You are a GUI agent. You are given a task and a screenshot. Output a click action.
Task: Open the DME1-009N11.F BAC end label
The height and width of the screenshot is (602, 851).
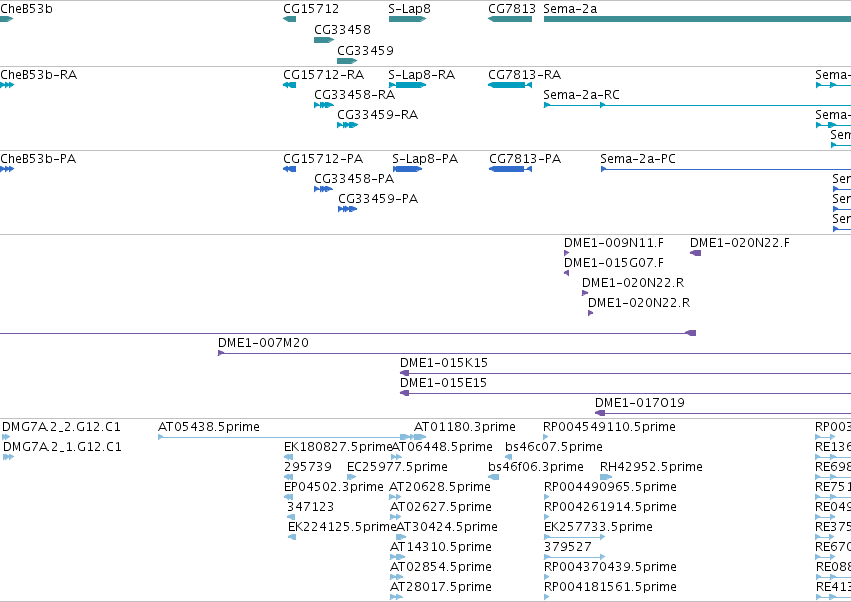coord(614,243)
